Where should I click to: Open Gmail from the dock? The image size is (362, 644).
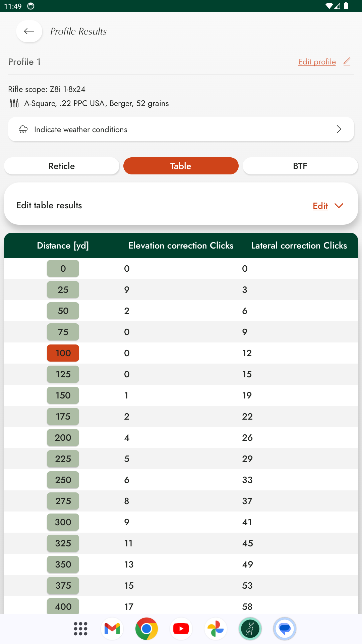pos(112,629)
